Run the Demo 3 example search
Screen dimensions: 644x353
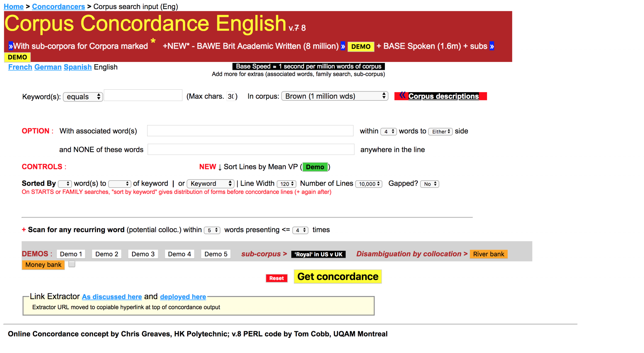(x=143, y=254)
